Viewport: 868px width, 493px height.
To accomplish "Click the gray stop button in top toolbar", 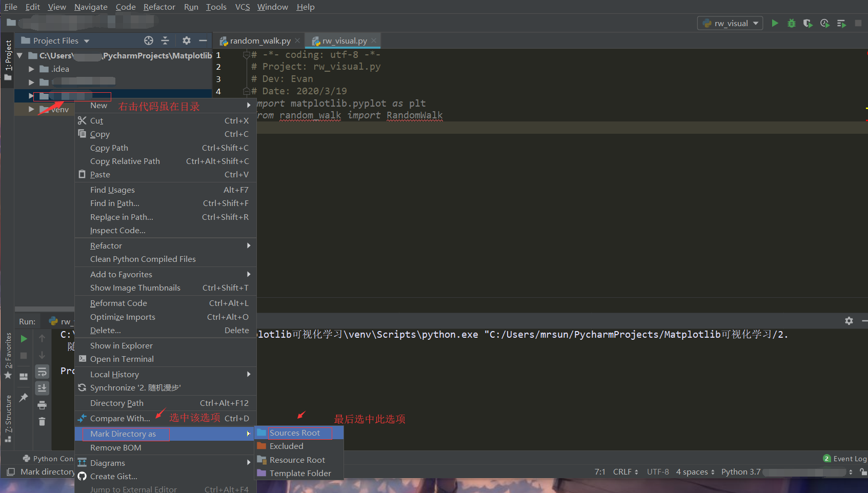I will pyautogui.click(x=858, y=23).
